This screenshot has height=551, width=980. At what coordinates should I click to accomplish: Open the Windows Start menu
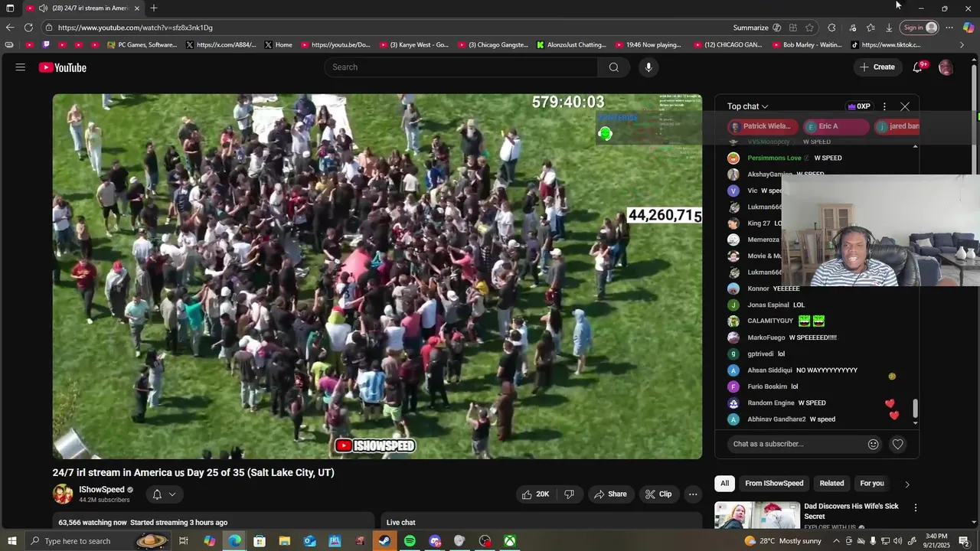(x=11, y=541)
